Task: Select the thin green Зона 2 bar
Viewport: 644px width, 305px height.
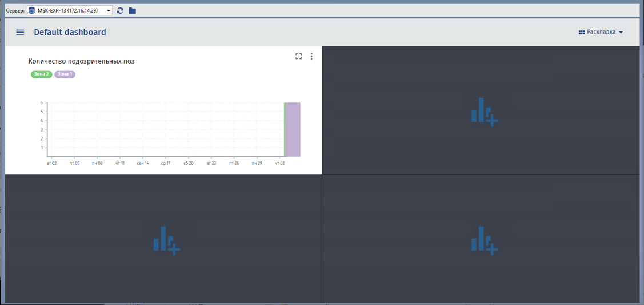Action: (285, 129)
